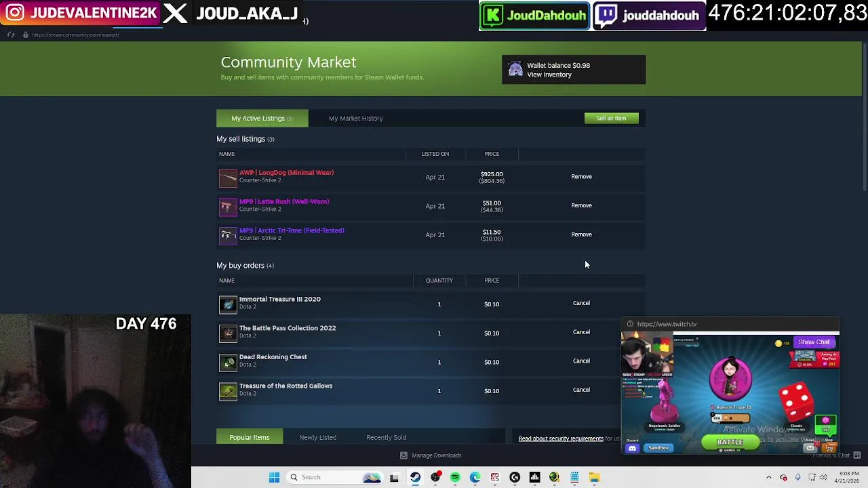Open AWP LongDog item thumbnail
This screenshot has width=868, height=488.
(228, 178)
